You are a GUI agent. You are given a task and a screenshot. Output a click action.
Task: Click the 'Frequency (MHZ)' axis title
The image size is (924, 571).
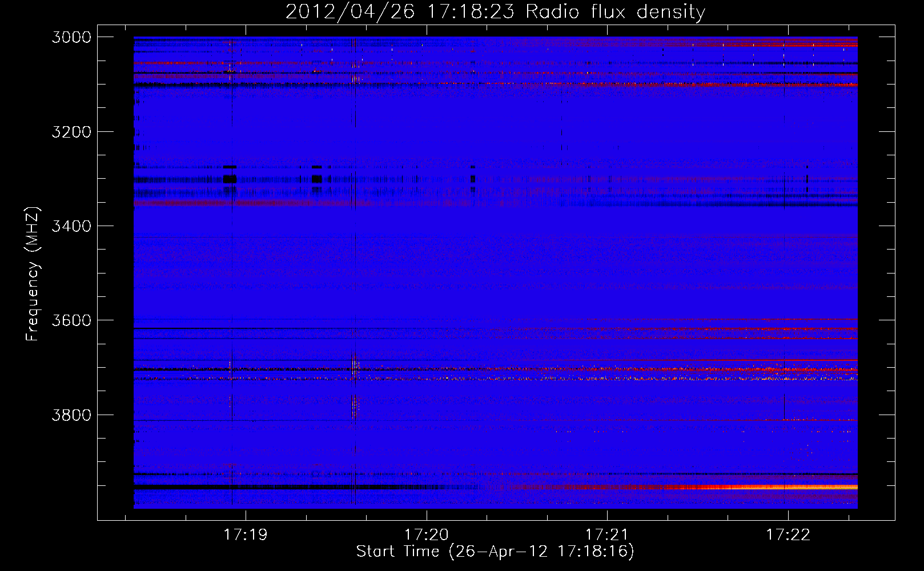33,274
